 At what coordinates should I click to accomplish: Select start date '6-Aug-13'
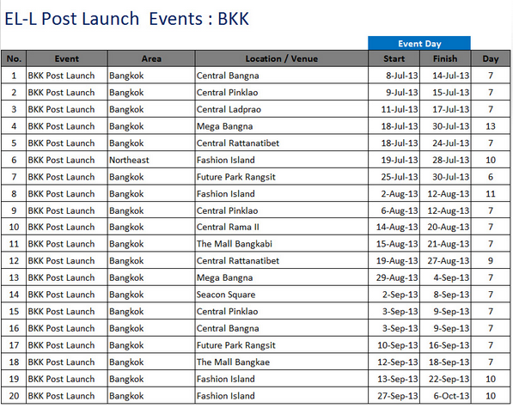point(394,210)
